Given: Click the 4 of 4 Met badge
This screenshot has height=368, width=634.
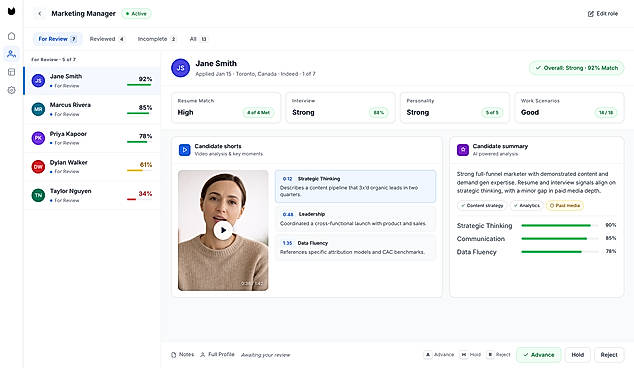Looking at the screenshot, I should tap(258, 112).
